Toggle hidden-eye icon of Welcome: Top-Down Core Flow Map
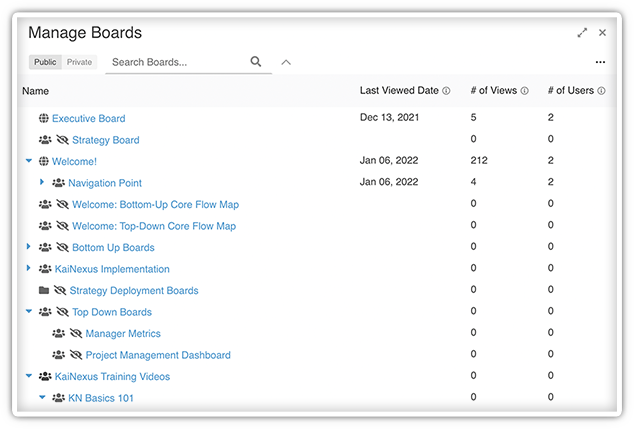The image size is (634, 429). (x=62, y=226)
